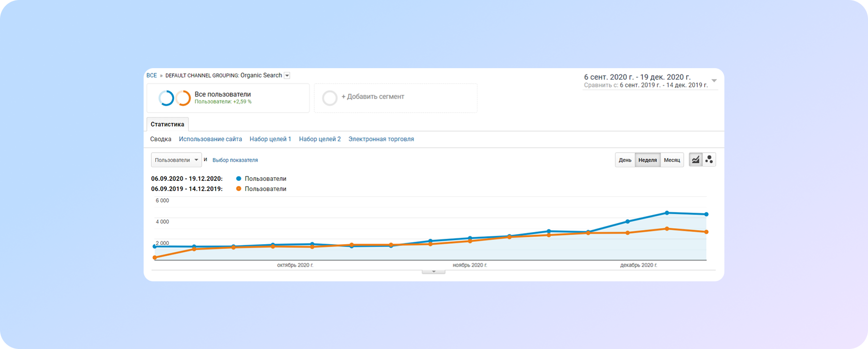Image resolution: width=868 pixels, height=349 pixels.
Task: Select the Сводка sub-tab
Action: (x=161, y=139)
